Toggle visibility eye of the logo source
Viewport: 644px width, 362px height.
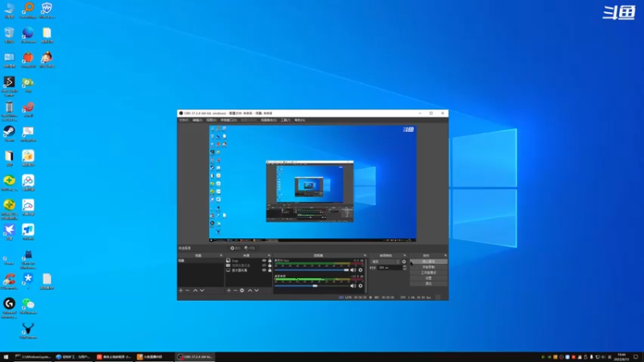tap(264, 261)
